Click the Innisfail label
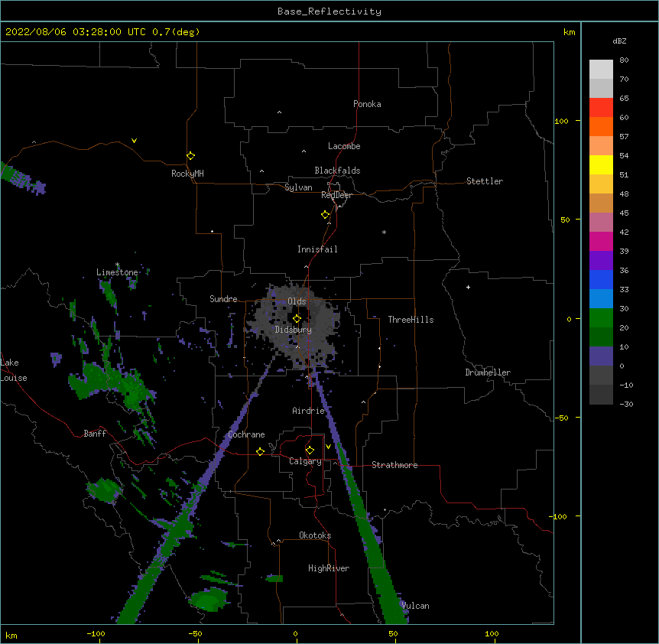Image resolution: width=659 pixels, height=644 pixels. tap(317, 249)
